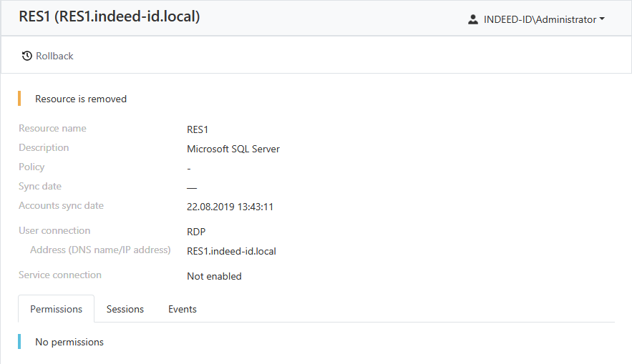Click the 'Service connection' field label
Viewport: 632px width, 364px height.
pyautogui.click(x=60, y=275)
